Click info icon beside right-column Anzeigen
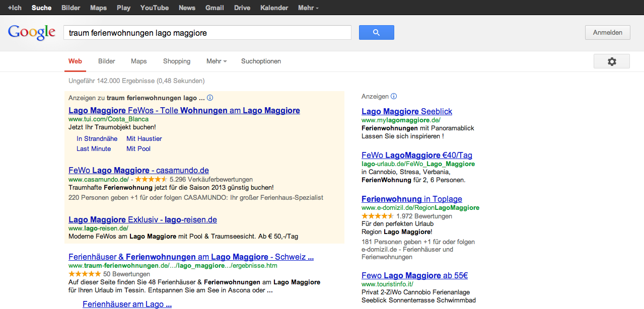The height and width of the screenshot is (309, 644). click(x=394, y=96)
